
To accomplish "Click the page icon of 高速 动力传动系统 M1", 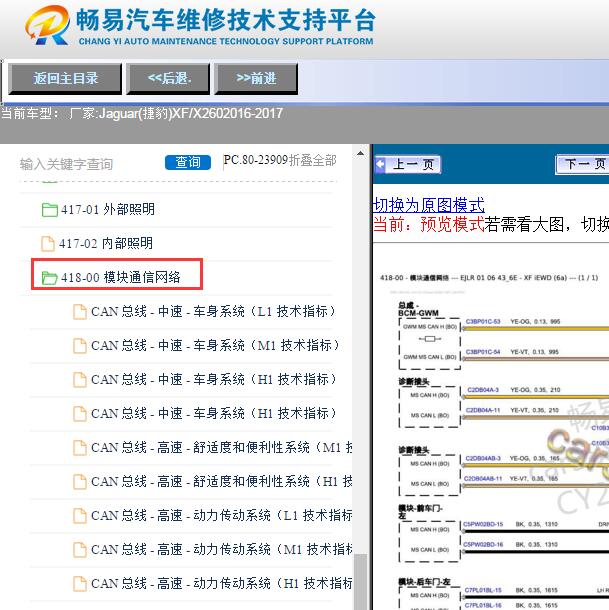I will [80, 550].
